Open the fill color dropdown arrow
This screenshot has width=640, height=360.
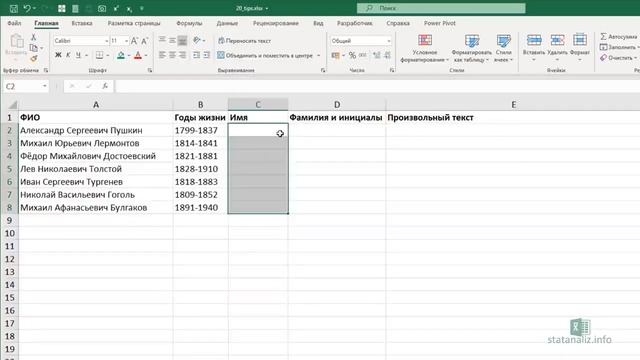(x=129, y=56)
